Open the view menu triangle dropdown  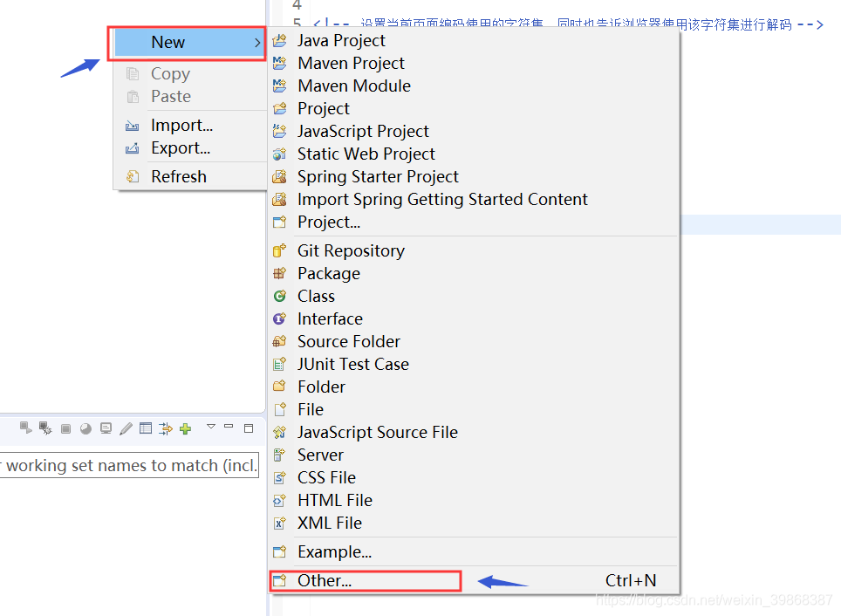pyautogui.click(x=211, y=427)
